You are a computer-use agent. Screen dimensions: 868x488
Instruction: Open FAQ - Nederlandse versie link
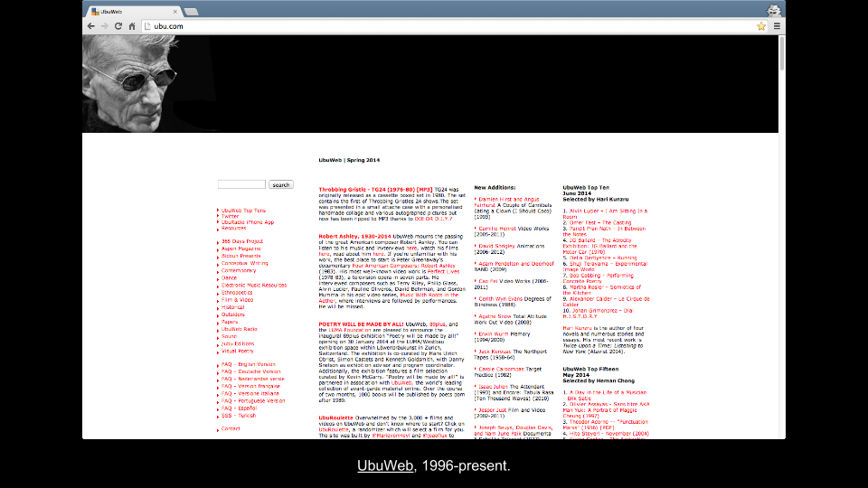tap(252, 379)
